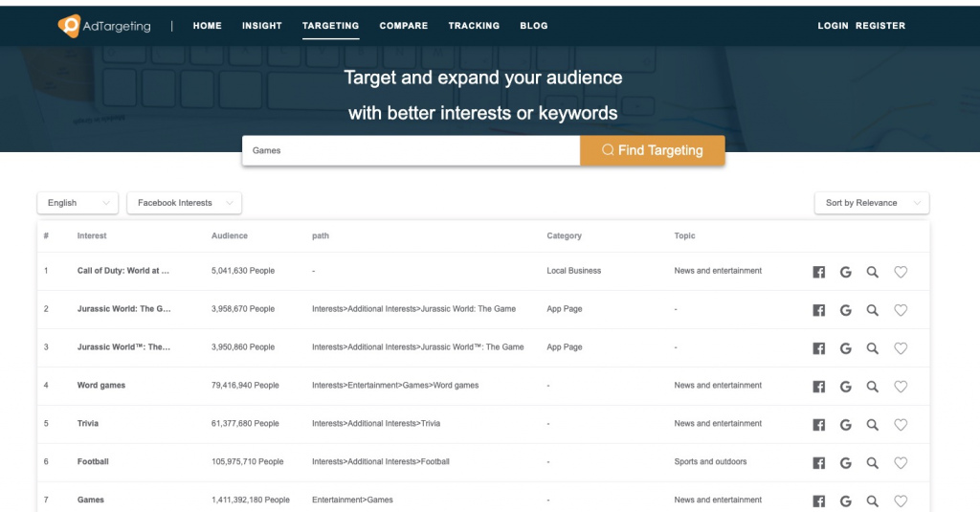The height and width of the screenshot is (512, 980).
Task: Click the LOGIN link
Action: click(x=834, y=26)
